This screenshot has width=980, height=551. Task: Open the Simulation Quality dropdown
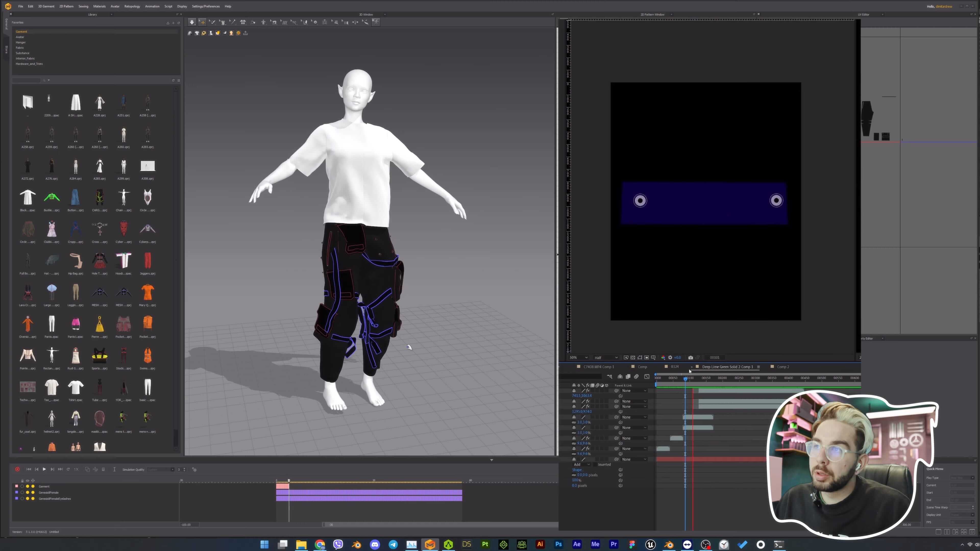[160, 469]
